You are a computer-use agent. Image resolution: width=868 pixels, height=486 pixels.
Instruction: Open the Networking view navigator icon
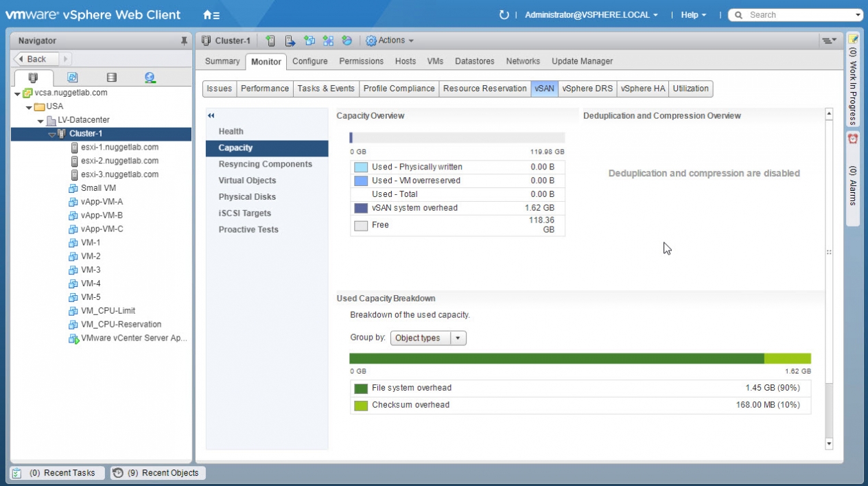coord(150,78)
